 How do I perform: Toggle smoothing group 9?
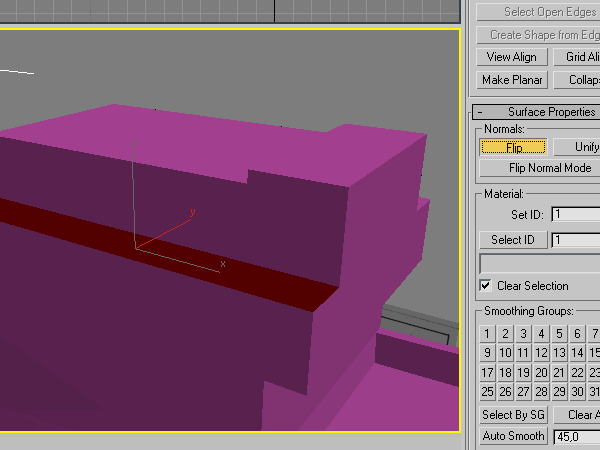pos(487,353)
